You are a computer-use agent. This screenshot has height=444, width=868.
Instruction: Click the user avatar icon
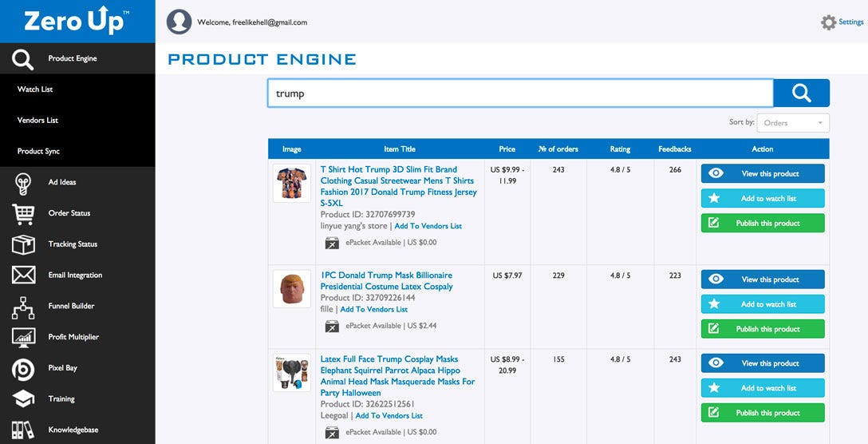click(180, 22)
